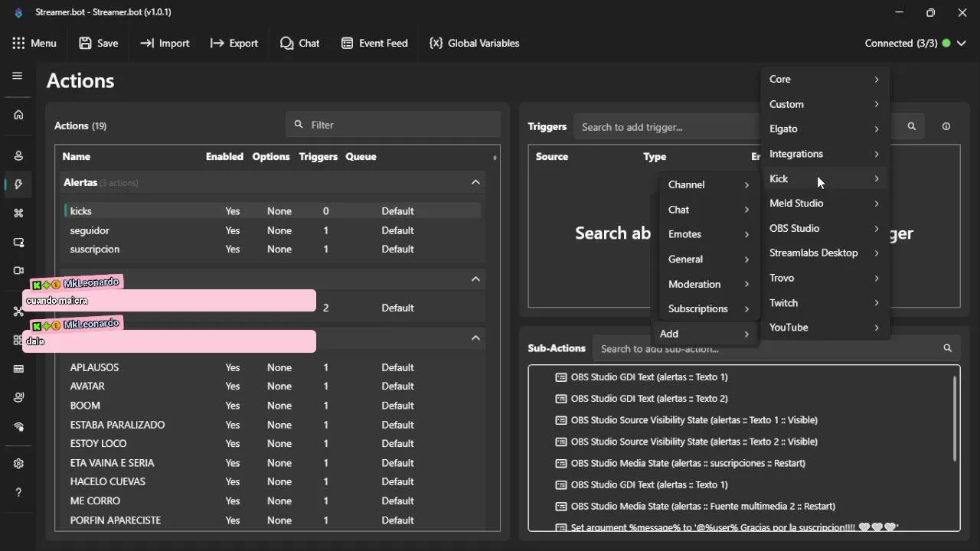The width and height of the screenshot is (980, 551).
Task: Toggle the sidebar hamburger icon
Action: tap(18, 76)
